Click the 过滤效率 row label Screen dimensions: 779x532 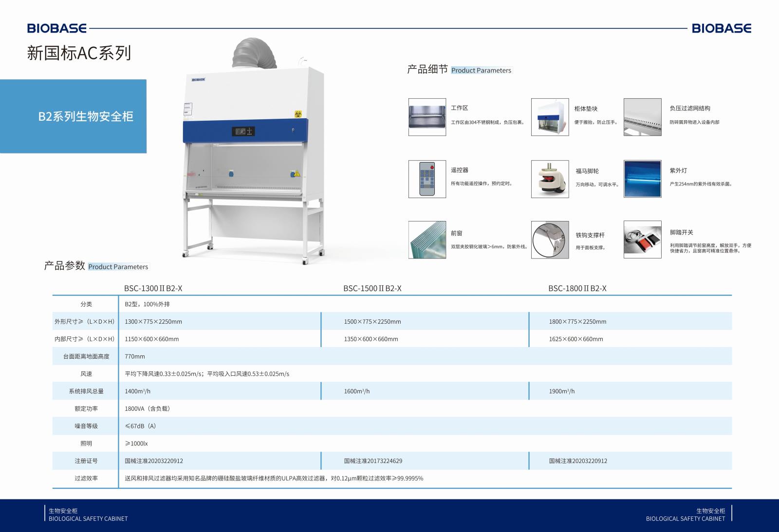click(x=86, y=478)
